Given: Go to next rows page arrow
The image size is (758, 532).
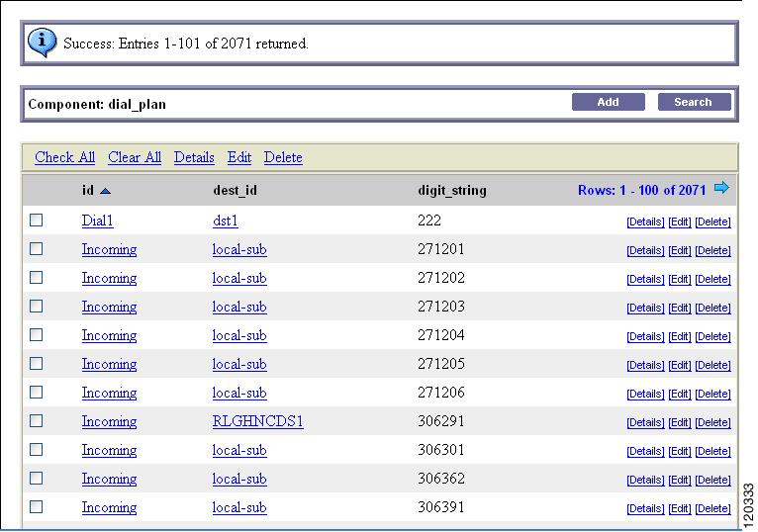Looking at the screenshot, I should [x=721, y=188].
